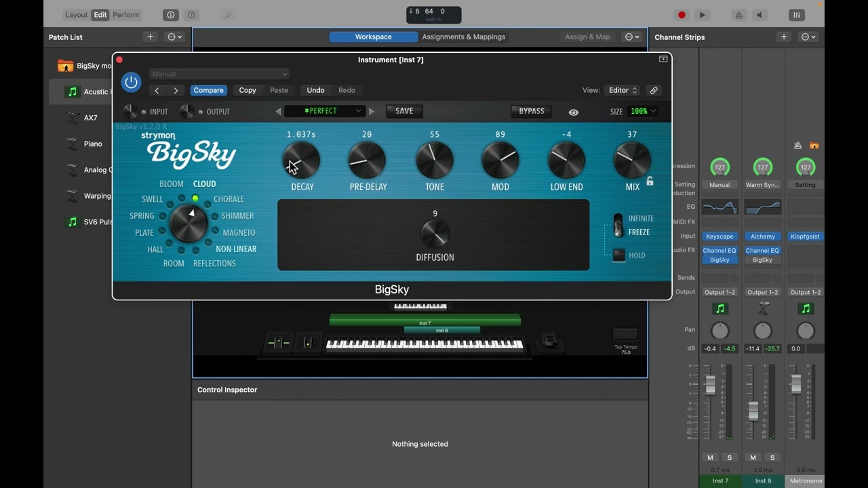Click the lock icon beside MIX knob
The image size is (868, 488).
[x=650, y=182]
